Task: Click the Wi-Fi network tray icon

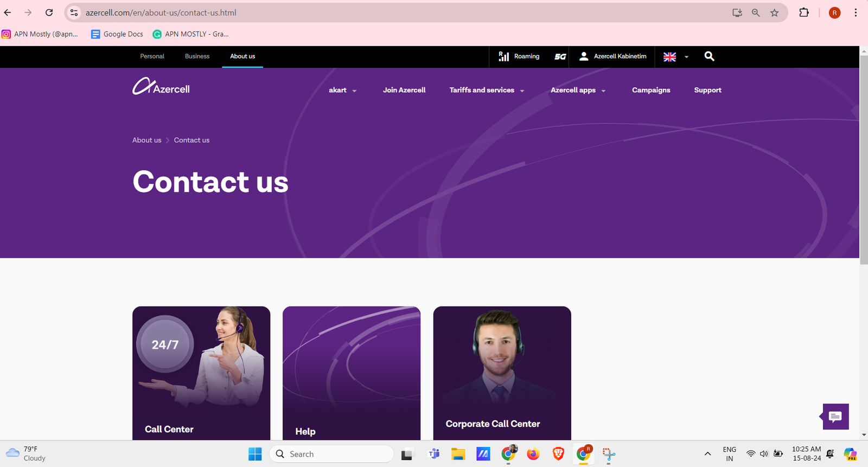Action: click(751, 454)
